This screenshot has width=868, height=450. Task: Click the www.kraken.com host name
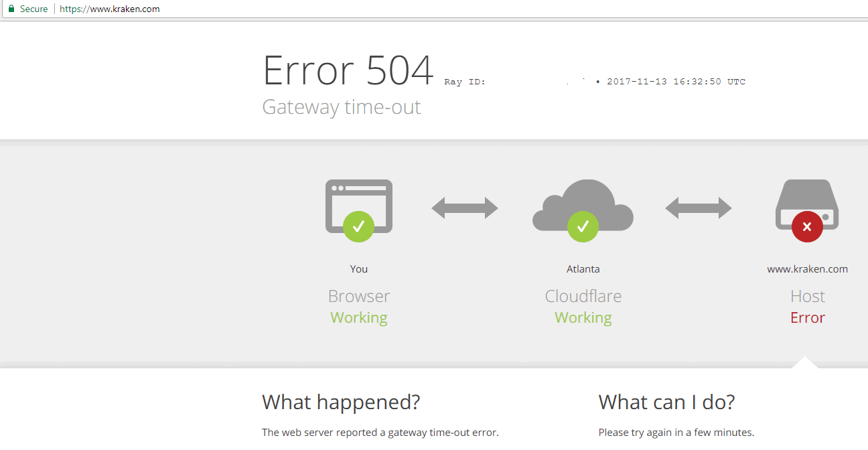click(x=807, y=269)
